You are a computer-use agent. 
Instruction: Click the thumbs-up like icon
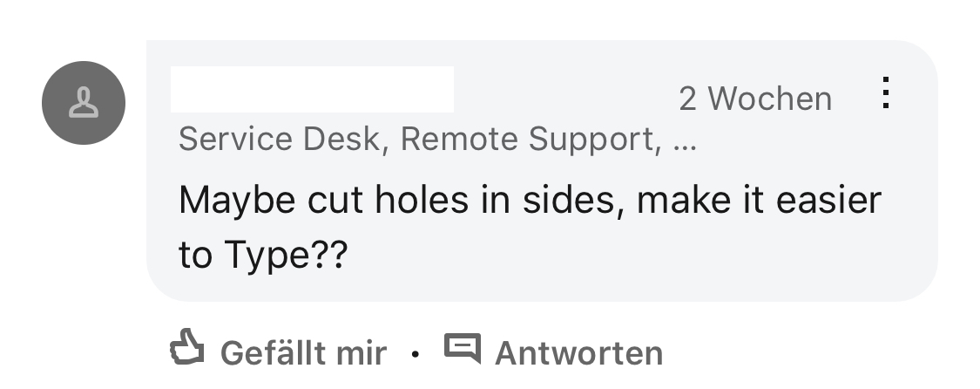pos(186,350)
